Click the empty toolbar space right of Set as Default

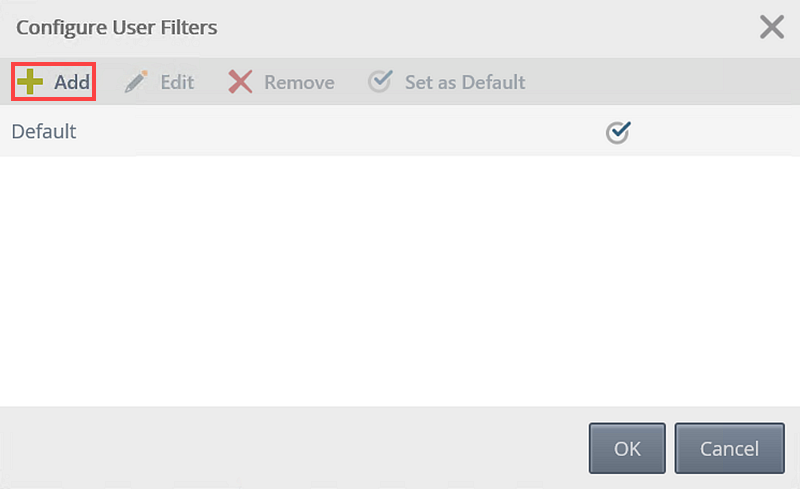[662, 82]
